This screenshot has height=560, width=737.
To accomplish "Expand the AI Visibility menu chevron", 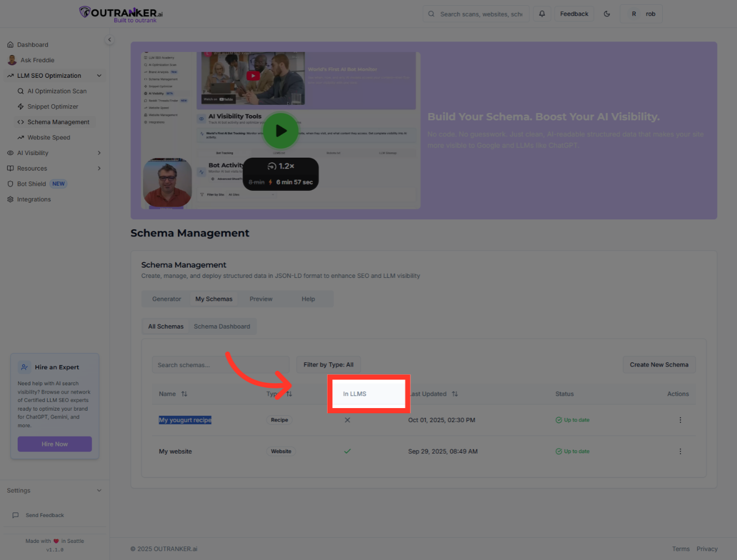I will point(99,153).
